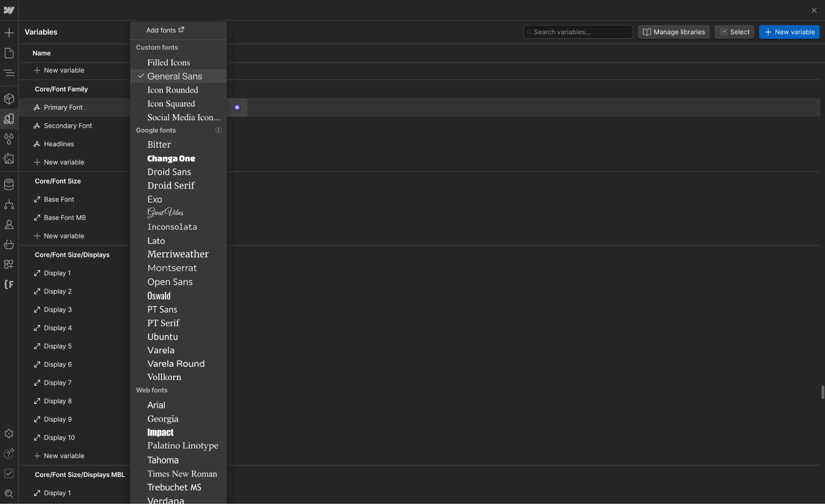Open the Apps panel

pyautogui.click(x=9, y=264)
